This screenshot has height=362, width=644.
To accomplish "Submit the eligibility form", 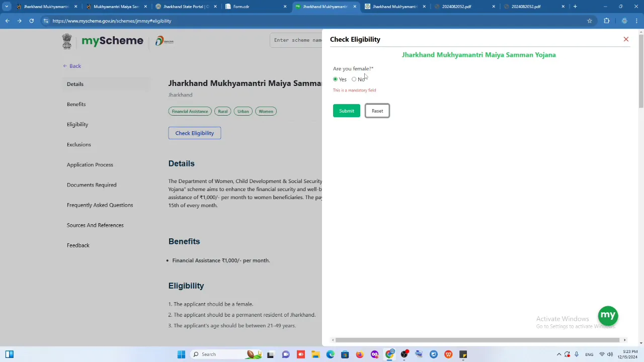I will point(347,111).
